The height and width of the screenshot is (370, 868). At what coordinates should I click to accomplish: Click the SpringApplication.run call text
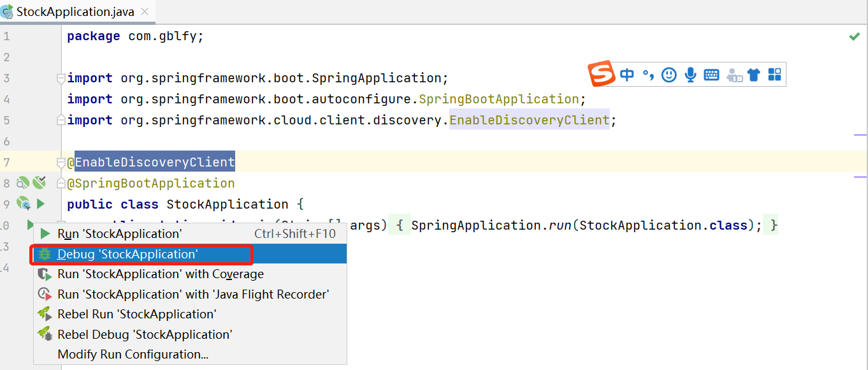click(491, 225)
